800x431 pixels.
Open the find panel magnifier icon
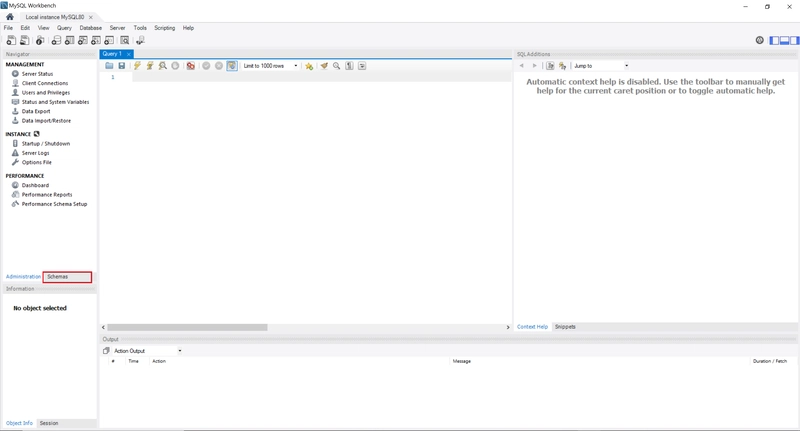(337, 66)
